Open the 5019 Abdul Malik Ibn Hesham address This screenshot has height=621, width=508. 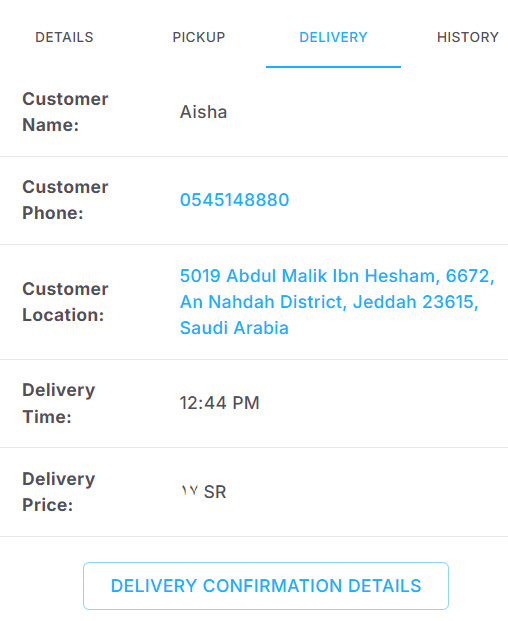(310, 276)
